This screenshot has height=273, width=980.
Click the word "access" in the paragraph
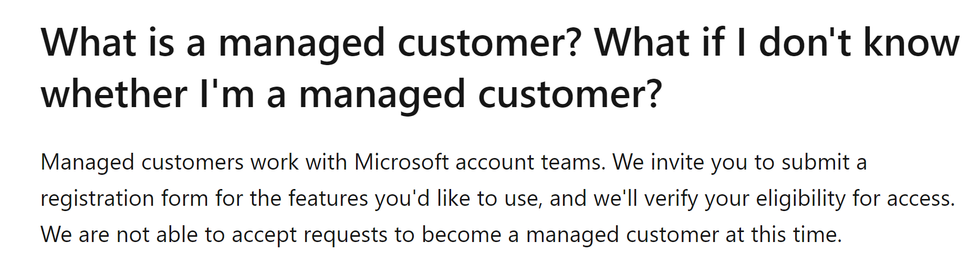tap(920, 198)
